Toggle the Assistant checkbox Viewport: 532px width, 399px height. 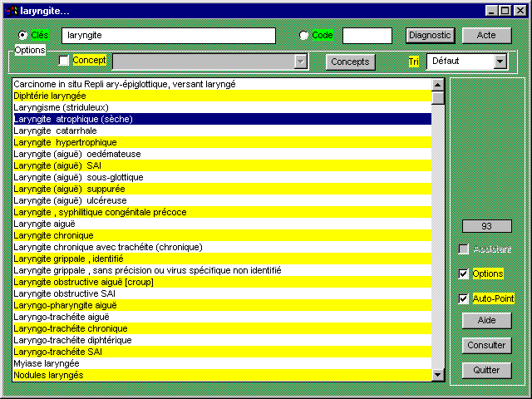tap(463, 249)
